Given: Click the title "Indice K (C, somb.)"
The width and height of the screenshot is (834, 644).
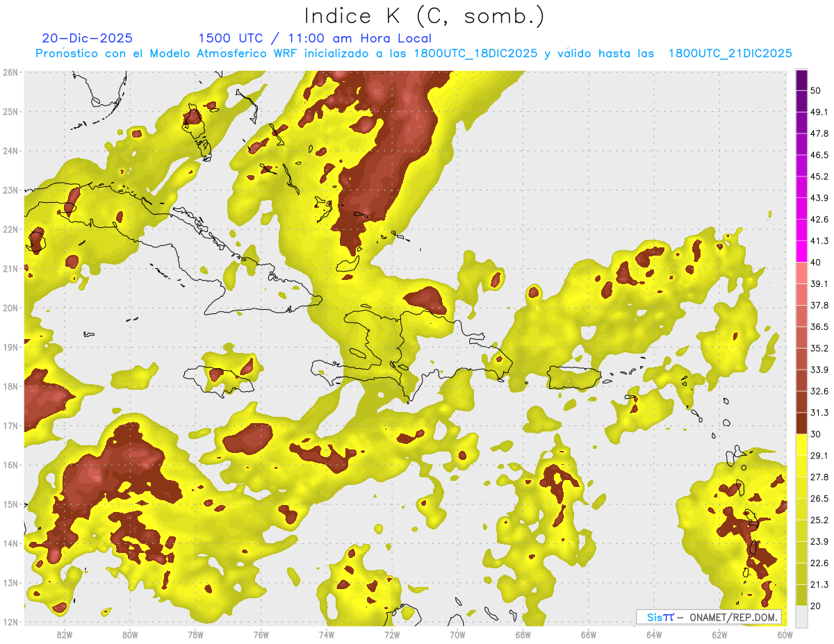Looking at the screenshot, I should pyautogui.click(x=425, y=16).
